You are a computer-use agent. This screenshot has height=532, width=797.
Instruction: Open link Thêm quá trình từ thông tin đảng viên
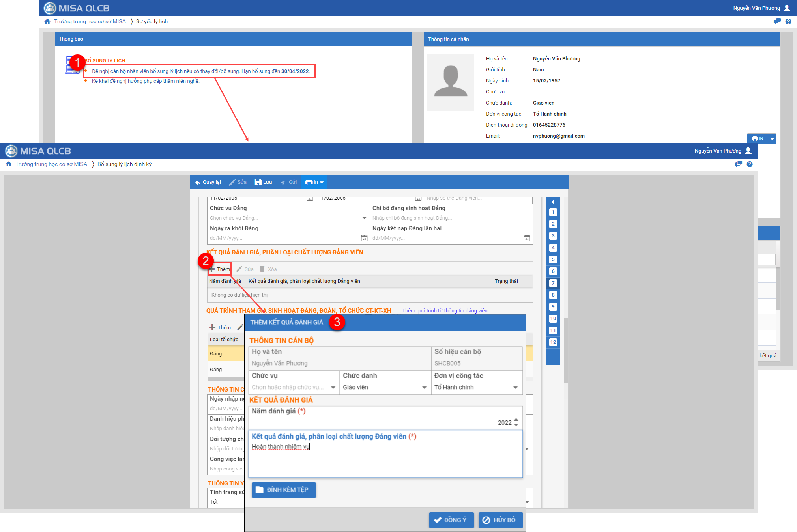pos(445,310)
